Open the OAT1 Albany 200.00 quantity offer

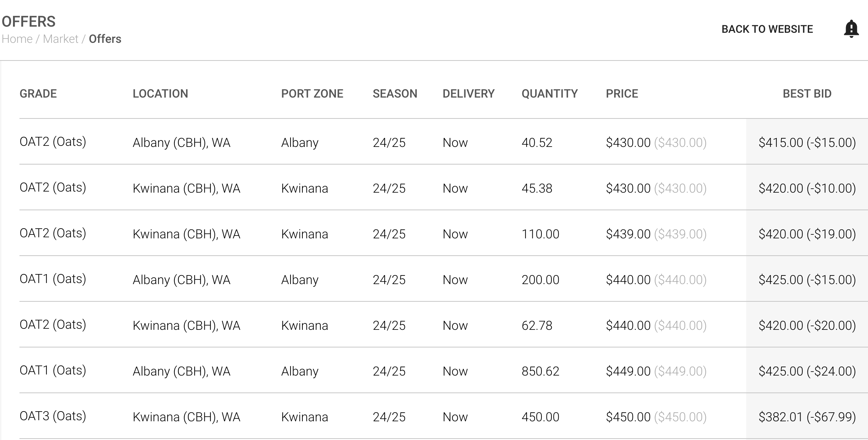(252, 279)
